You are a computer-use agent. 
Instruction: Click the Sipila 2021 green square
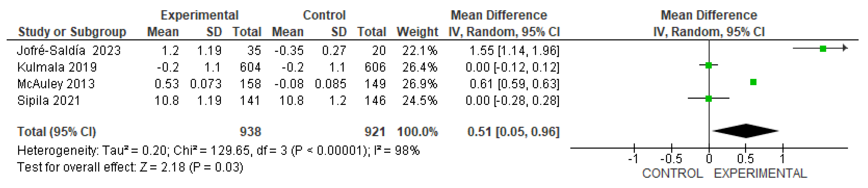point(709,99)
